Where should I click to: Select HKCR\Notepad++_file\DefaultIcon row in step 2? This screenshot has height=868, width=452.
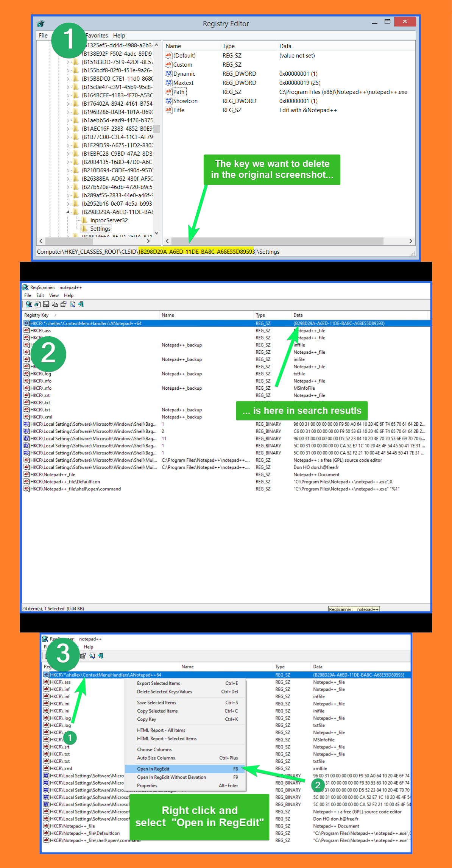[x=226, y=482]
